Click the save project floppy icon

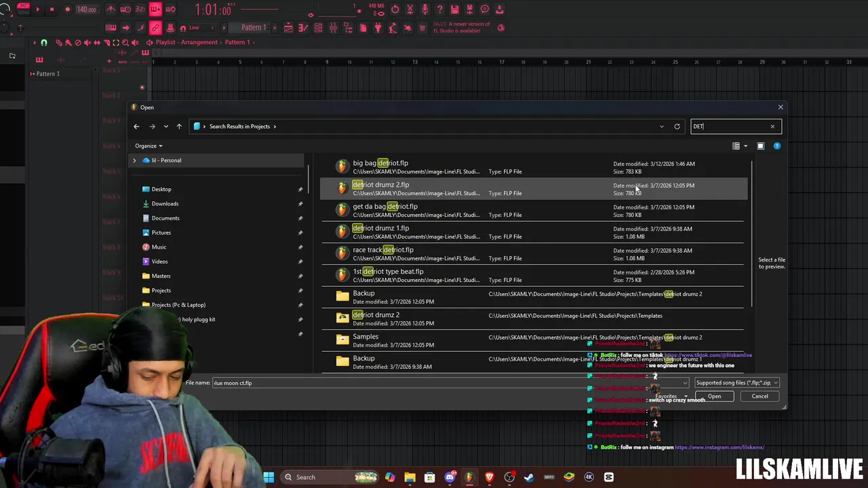click(x=455, y=9)
